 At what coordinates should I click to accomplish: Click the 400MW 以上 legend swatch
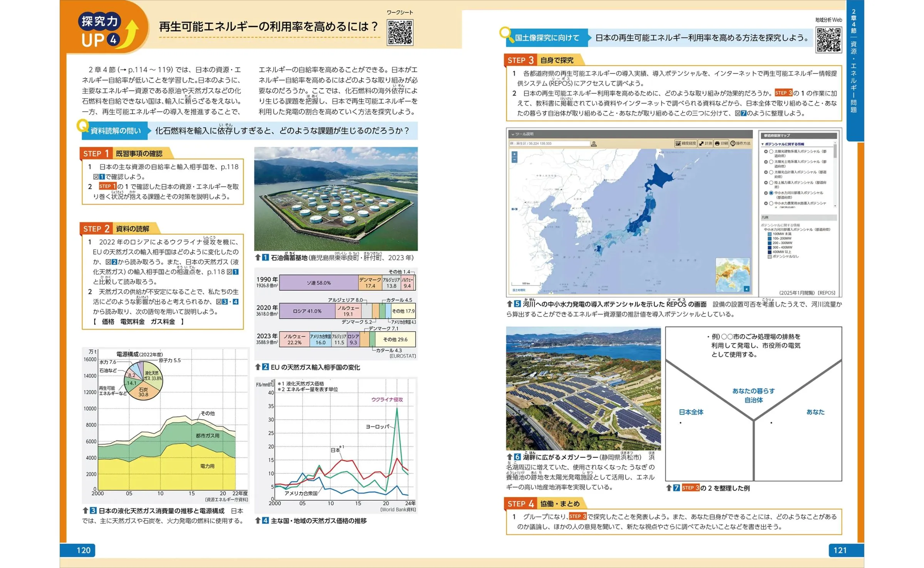(x=770, y=252)
